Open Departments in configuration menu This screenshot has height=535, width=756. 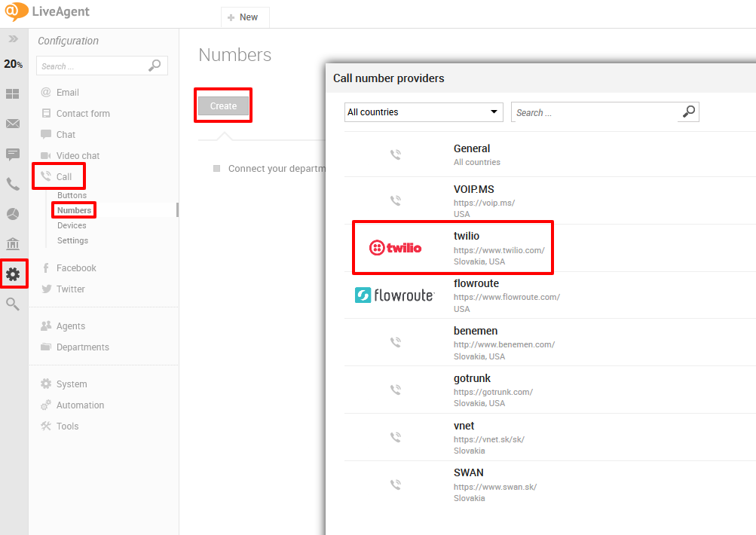[x=82, y=347]
